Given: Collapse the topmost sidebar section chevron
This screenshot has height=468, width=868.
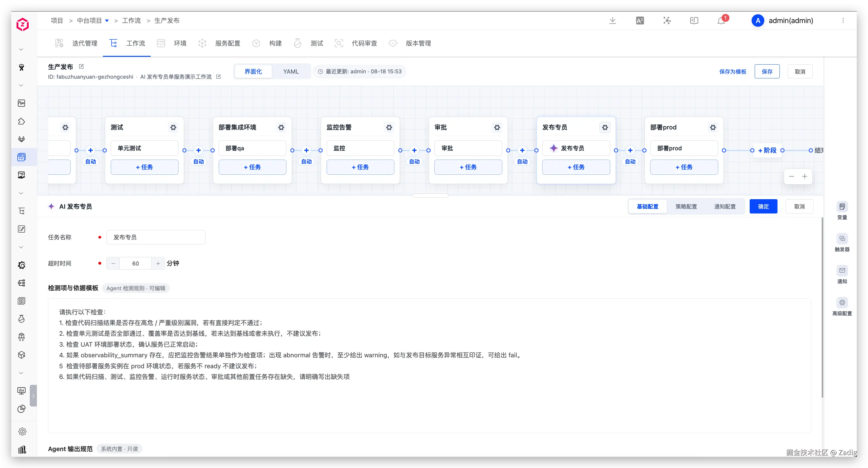Looking at the screenshot, I should [x=21, y=49].
